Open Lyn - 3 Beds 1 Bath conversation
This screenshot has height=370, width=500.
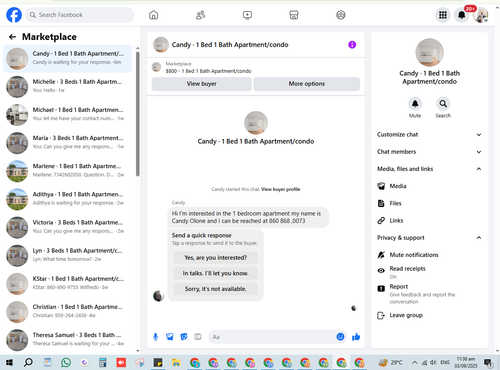pyautogui.click(x=67, y=255)
